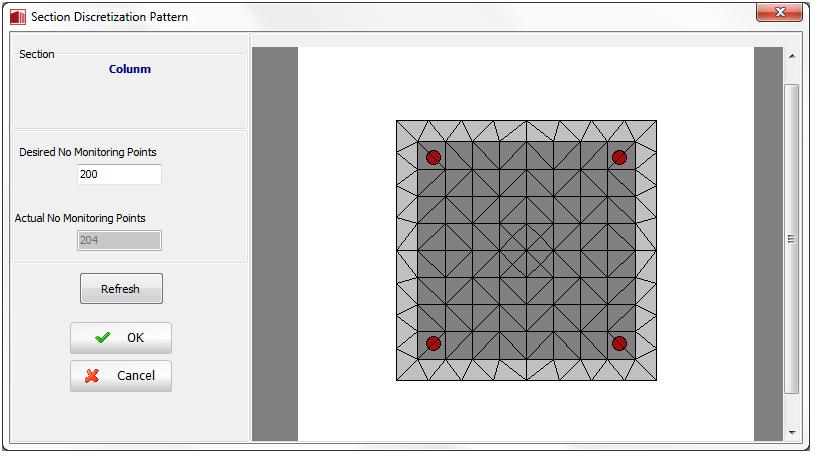Click the Actual No Monitoring Points box
The image size is (814, 454).
click(x=119, y=240)
